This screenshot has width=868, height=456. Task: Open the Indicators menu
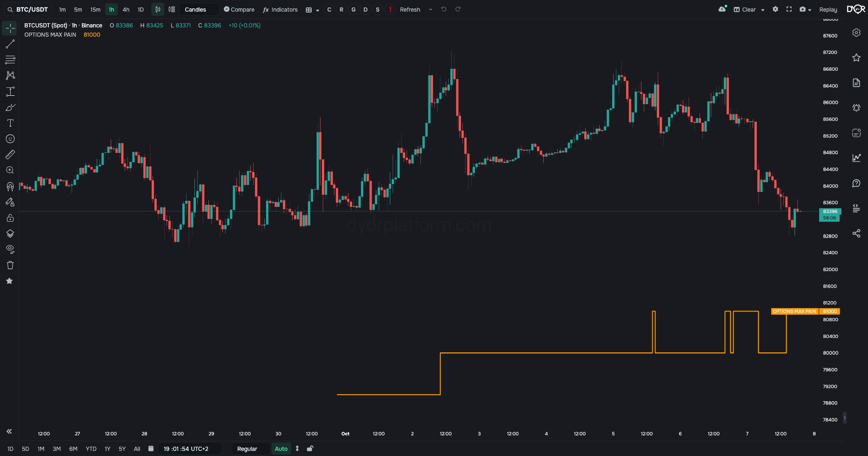[x=280, y=10]
